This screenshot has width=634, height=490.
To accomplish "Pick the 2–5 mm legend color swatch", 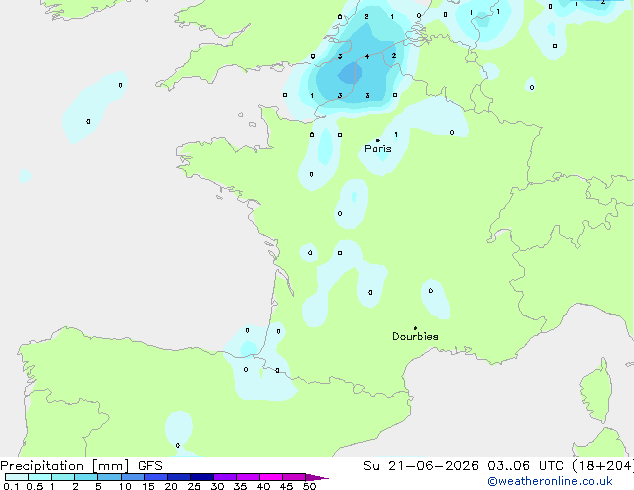I will pos(86,477).
